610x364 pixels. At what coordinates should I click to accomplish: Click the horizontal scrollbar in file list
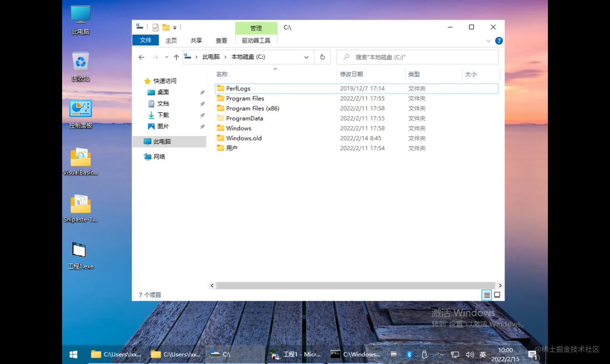(x=355, y=285)
